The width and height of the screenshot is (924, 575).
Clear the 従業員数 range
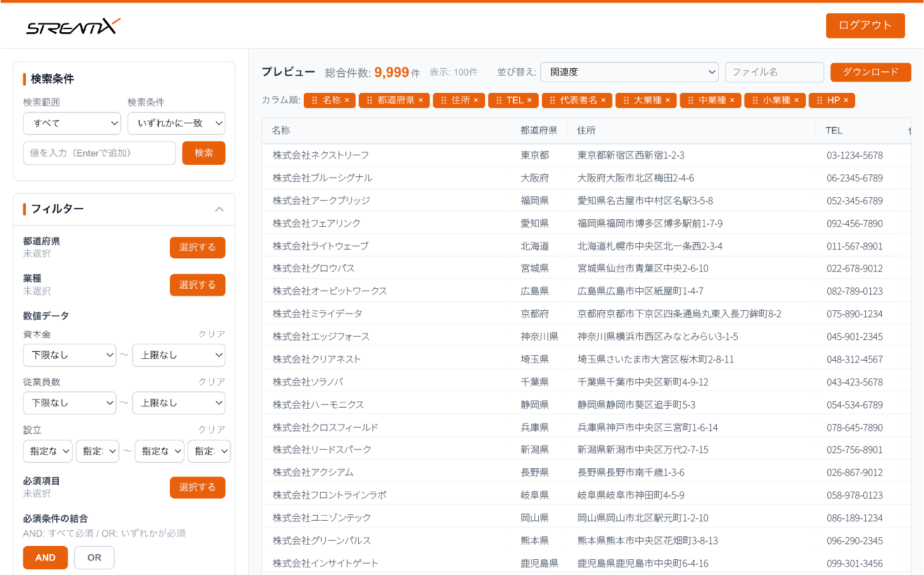(212, 382)
